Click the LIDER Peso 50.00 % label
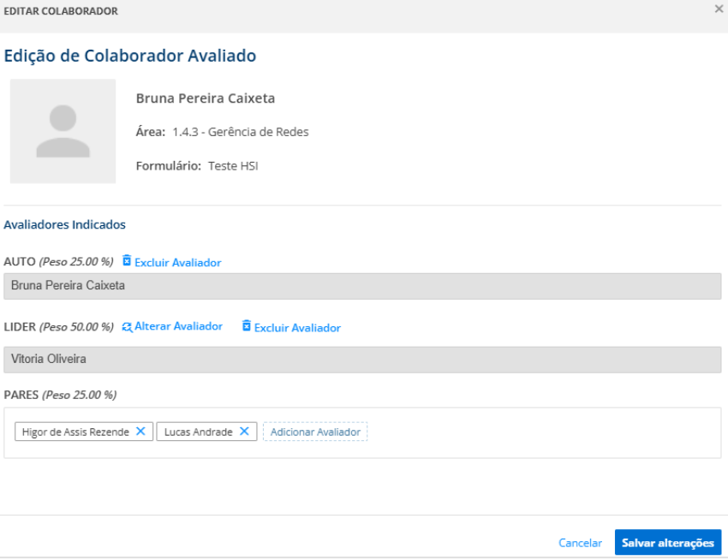This screenshot has height=560, width=728. tap(58, 327)
